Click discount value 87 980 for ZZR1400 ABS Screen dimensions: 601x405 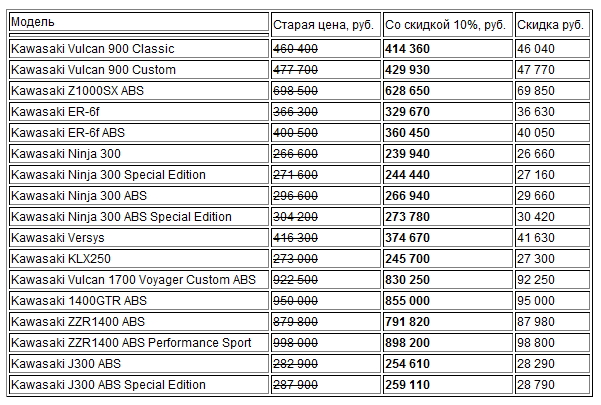tap(537, 322)
